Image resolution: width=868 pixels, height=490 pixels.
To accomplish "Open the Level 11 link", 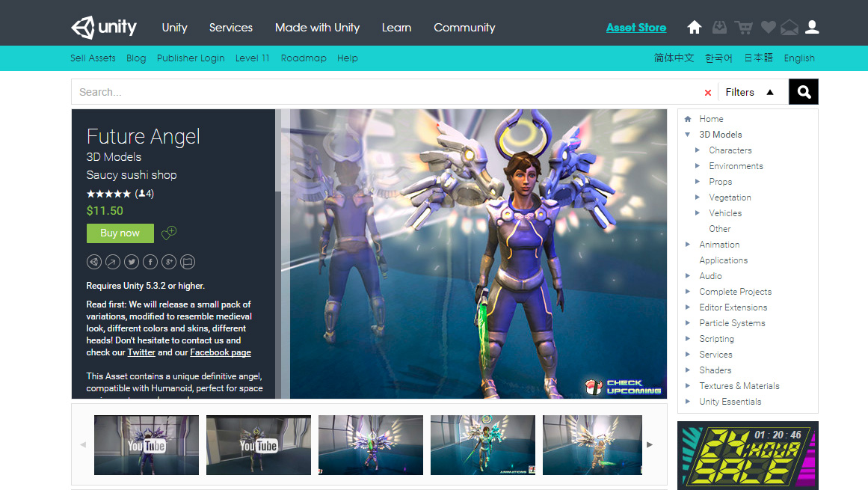I will (253, 58).
